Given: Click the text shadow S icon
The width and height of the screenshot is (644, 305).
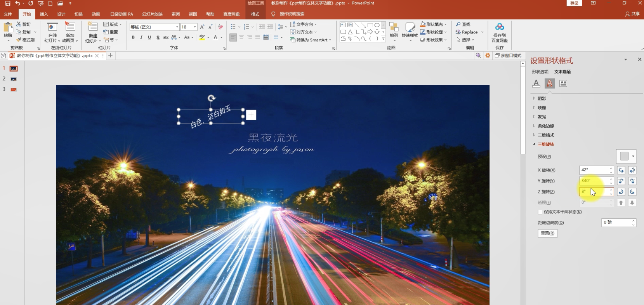Looking at the screenshot, I should [158, 37].
